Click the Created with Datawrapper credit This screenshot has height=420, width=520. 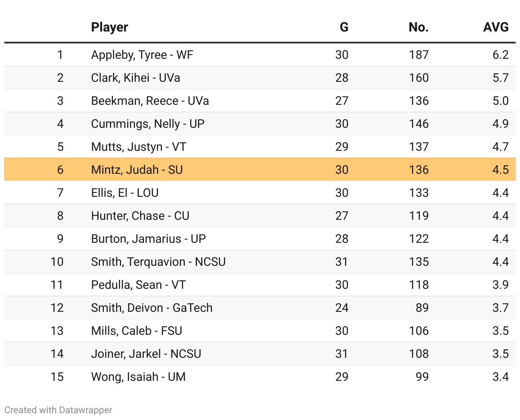point(58,410)
